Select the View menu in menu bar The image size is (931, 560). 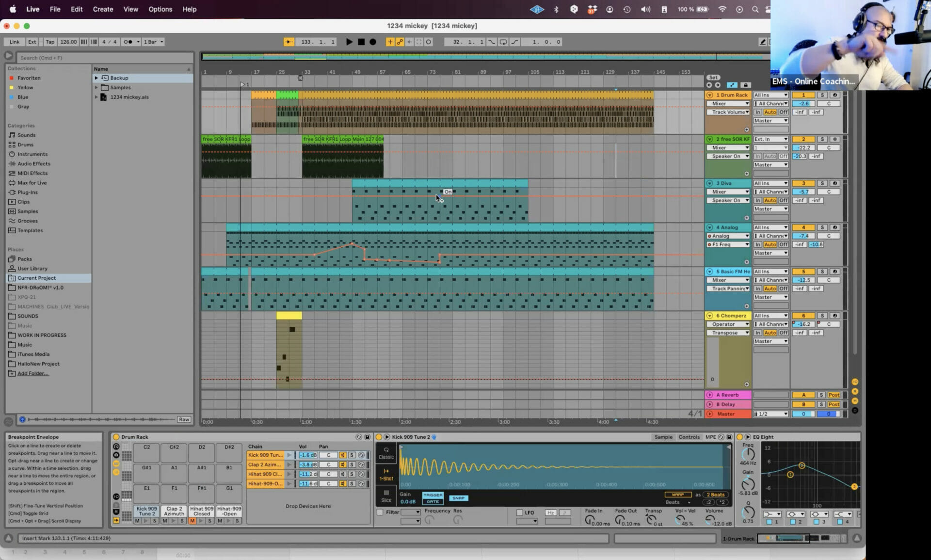(x=130, y=9)
